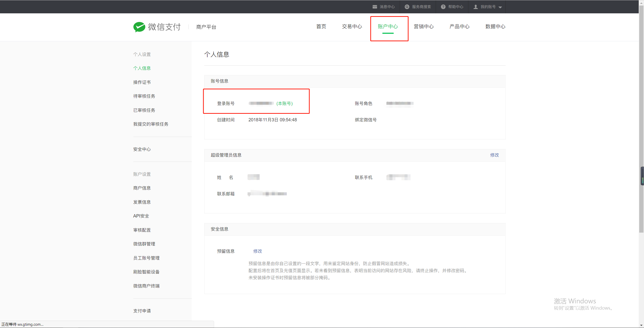The height and width of the screenshot is (328, 644).
Task: Open 商户信息 in the sidebar
Action: [142, 188]
